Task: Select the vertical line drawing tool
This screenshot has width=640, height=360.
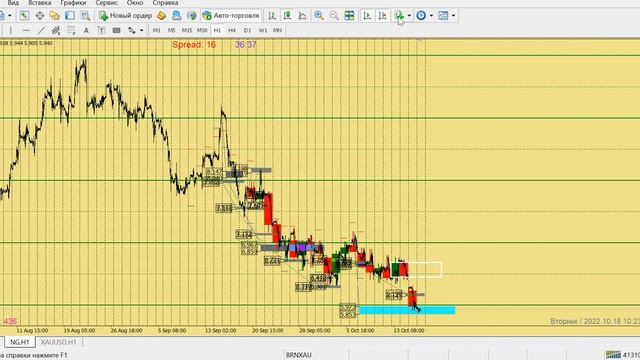Action: tap(11, 30)
